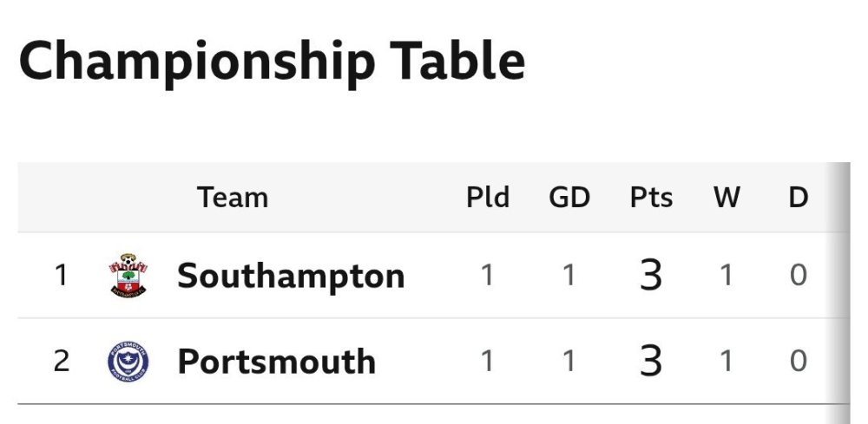The image size is (868, 424).
Task: Click the Southampton club crest icon
Action: tap(128, 276)
